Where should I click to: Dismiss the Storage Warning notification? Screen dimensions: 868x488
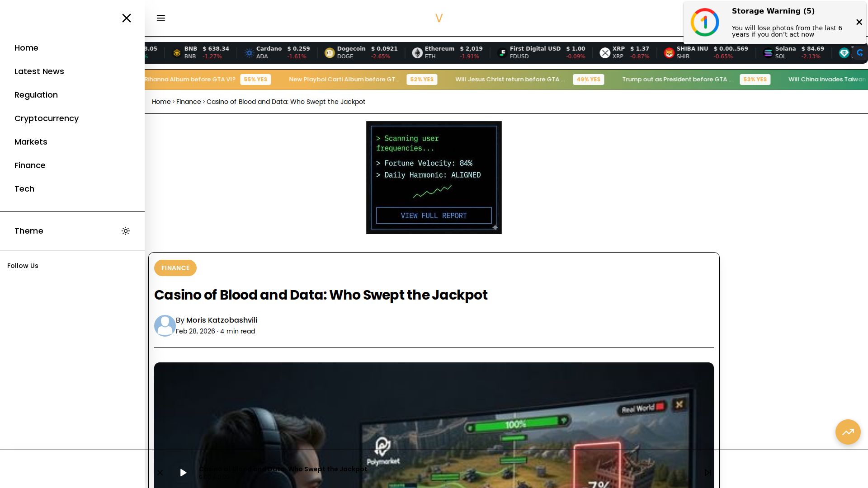coord(859,22)
